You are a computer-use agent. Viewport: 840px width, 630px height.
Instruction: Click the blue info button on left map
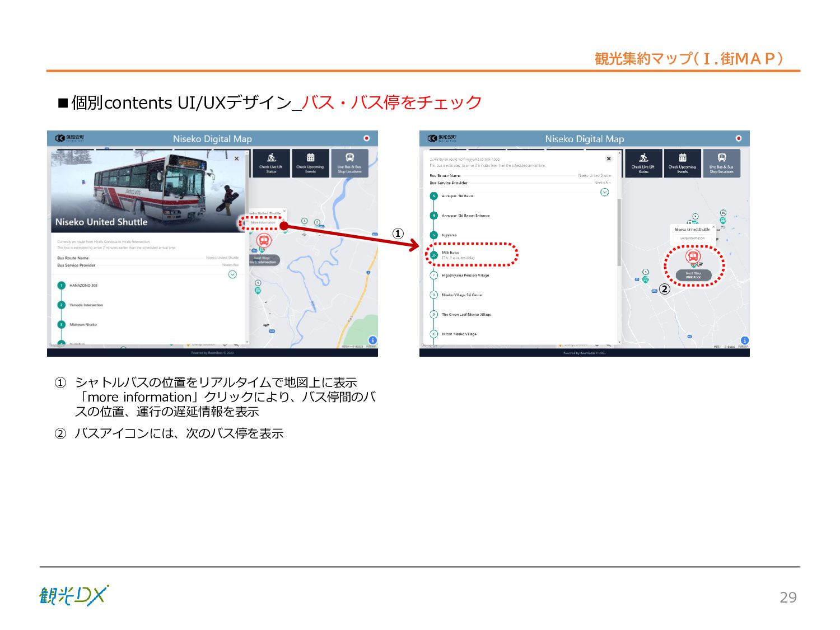coord(372,340)
